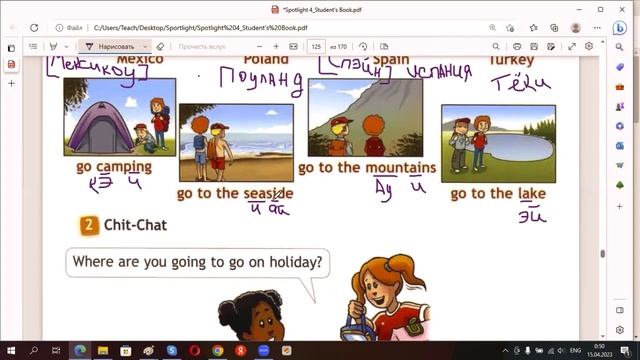Toggle fit to width view
640x360 pixels.
click(x=293, y=47)
